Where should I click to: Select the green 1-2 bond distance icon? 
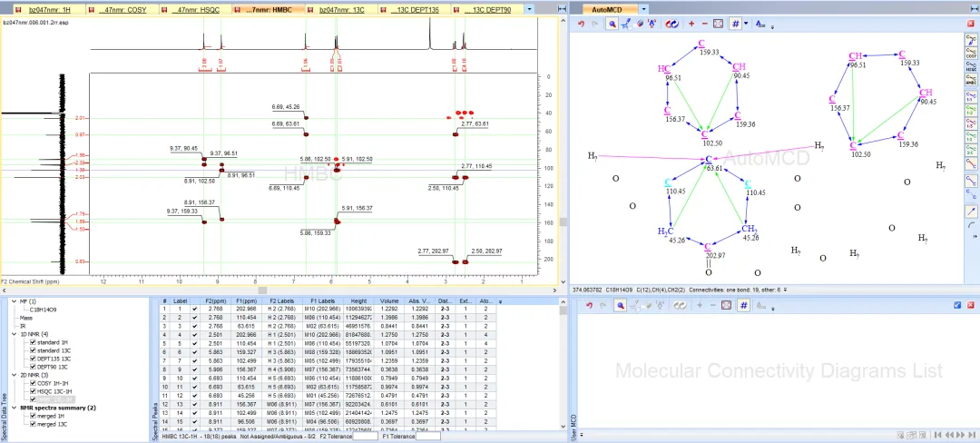[x=971, y=110]
